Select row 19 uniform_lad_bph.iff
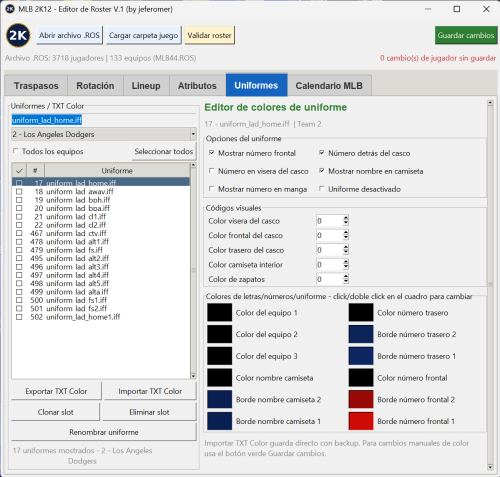The width and height of the screenshot is (500, 477). pos(101,200)
